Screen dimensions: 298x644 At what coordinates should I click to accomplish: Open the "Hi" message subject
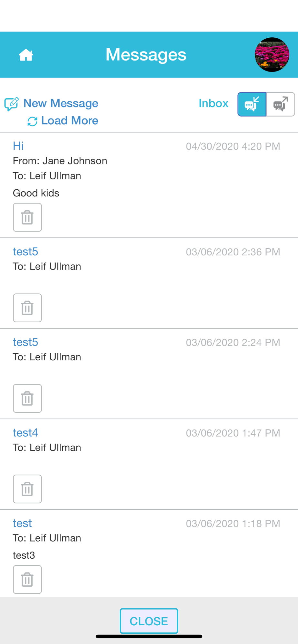(18, 146)
